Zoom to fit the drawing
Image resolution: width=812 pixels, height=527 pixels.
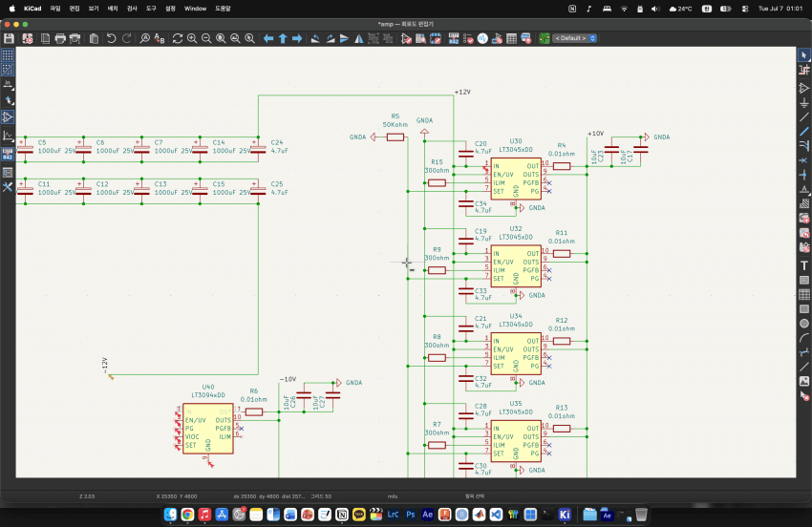tap(221, 38)
